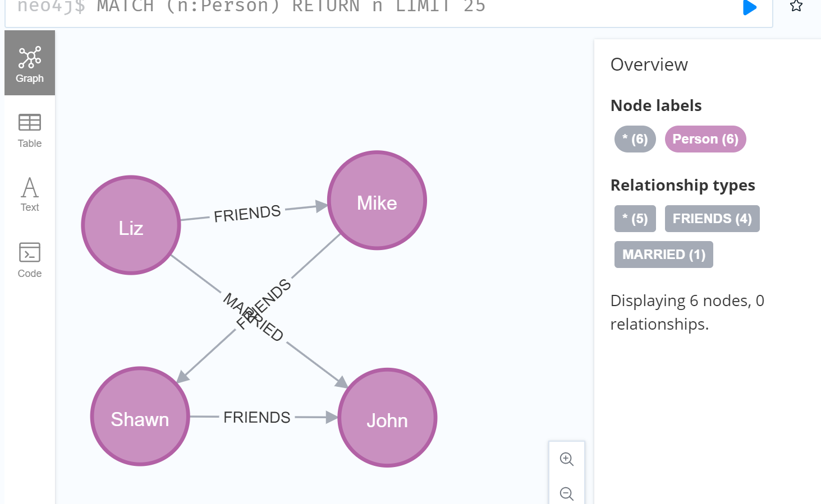The height and width of the screenshot is (504, 821).
Task: Click the Displaying 6 nodes summary text
Action: click(687, 312)
